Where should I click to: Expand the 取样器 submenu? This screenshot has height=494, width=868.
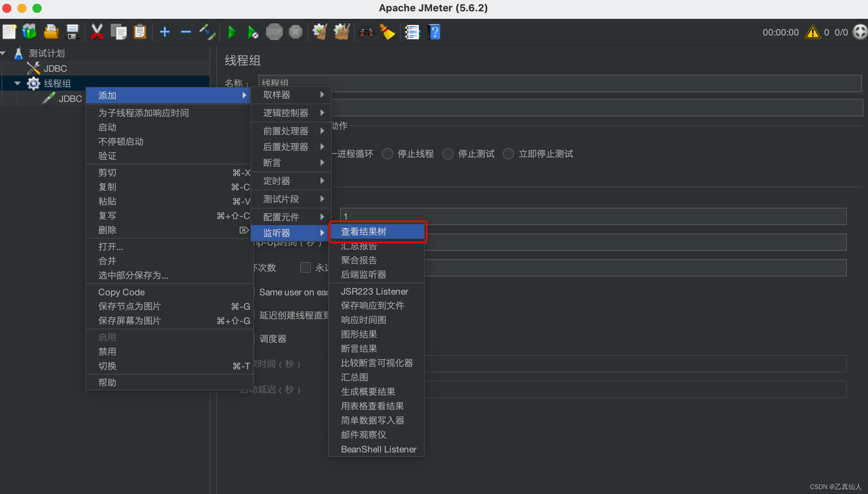[x=291, y=95]
